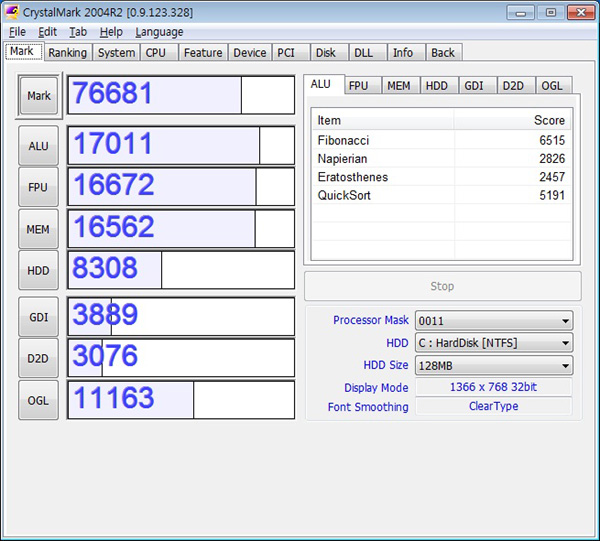The image size is (600, 541).
Task: Switch to the Device tab
Action: coord(249,52)
